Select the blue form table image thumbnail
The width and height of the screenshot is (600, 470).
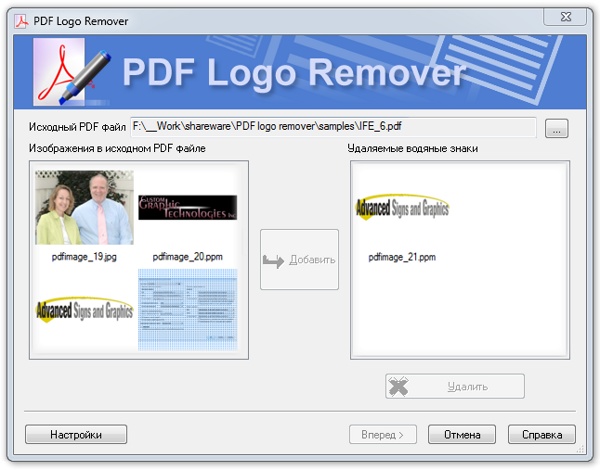tap(187, 311)
